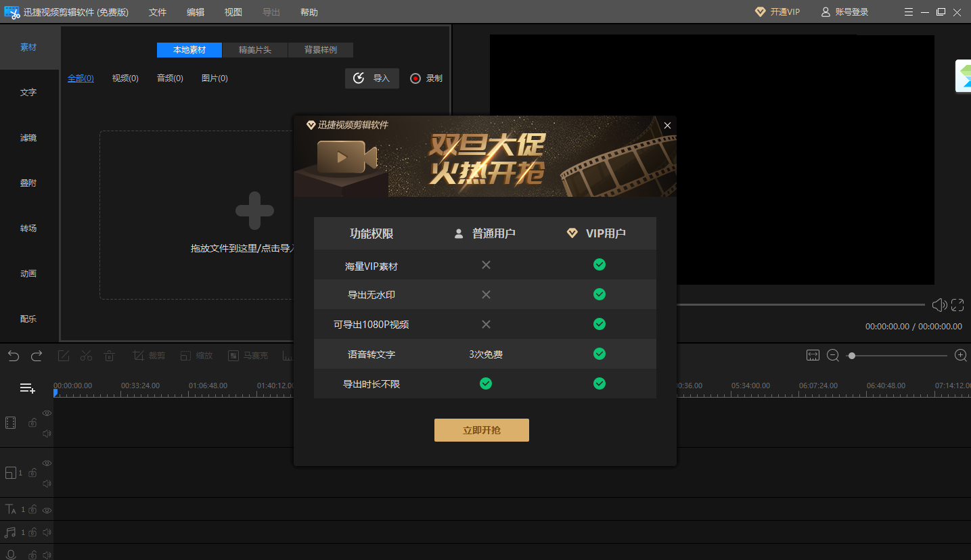Filter media by 视频(0)
971x560 pixels.
pos(125,78)
